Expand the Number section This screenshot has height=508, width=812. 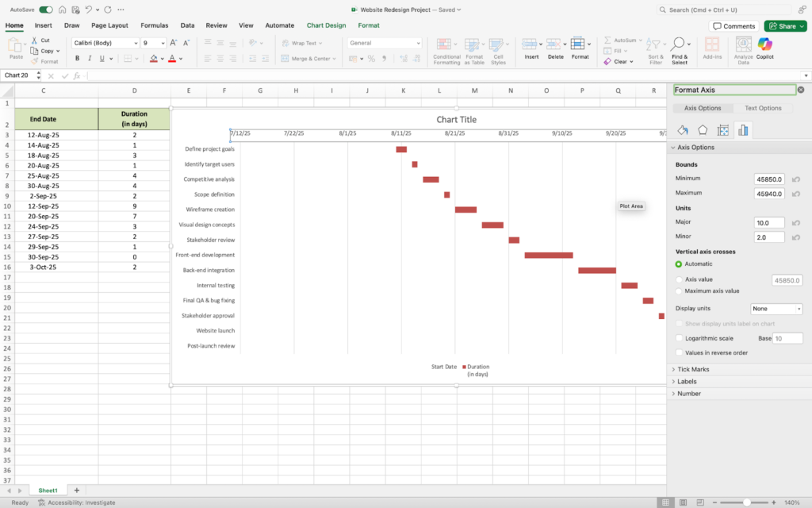(x=688, y=394)
